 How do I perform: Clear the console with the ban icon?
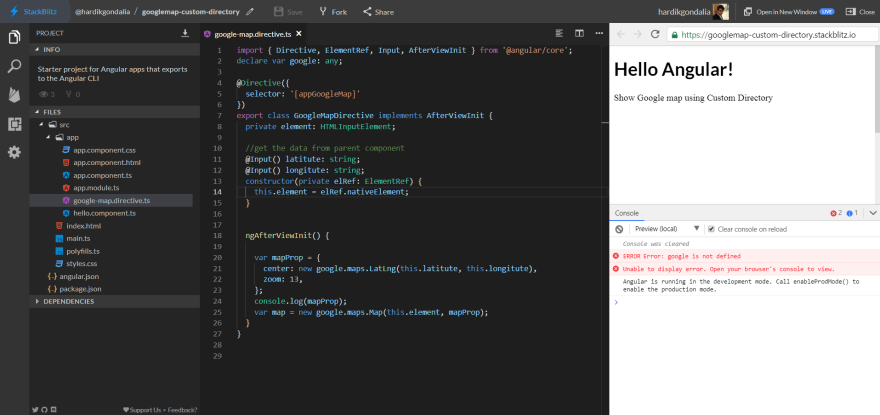(619, 229)
